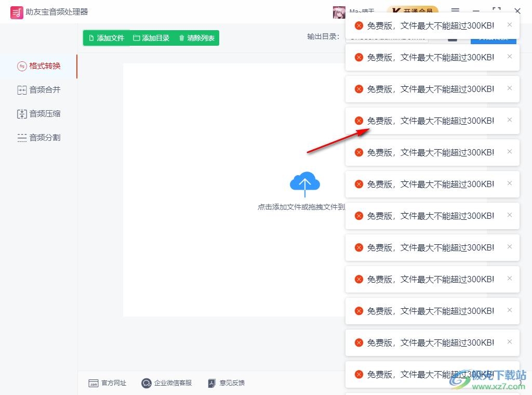This screenshot has width=532, height=395.
Task: Click the 添加文件 add file button
Action: pos(107,37)
